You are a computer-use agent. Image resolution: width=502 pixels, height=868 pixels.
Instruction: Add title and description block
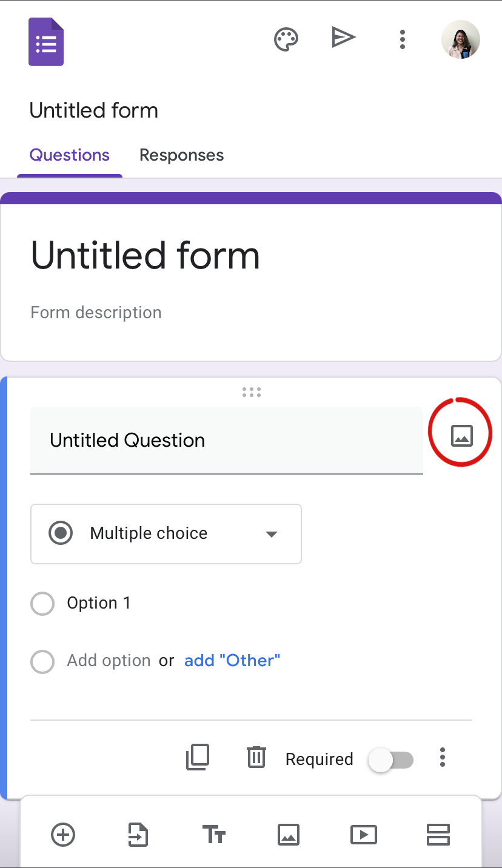213,835
